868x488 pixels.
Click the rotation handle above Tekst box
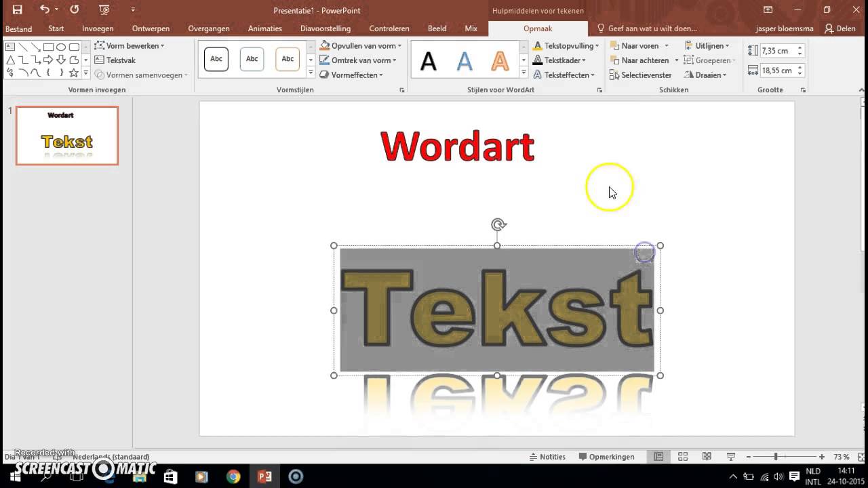[498, 224]
